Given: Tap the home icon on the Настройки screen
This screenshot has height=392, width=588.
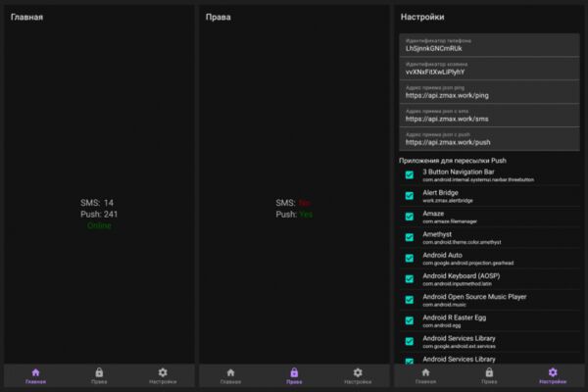Looking at the screenshot, I should [x=425, y=372].
